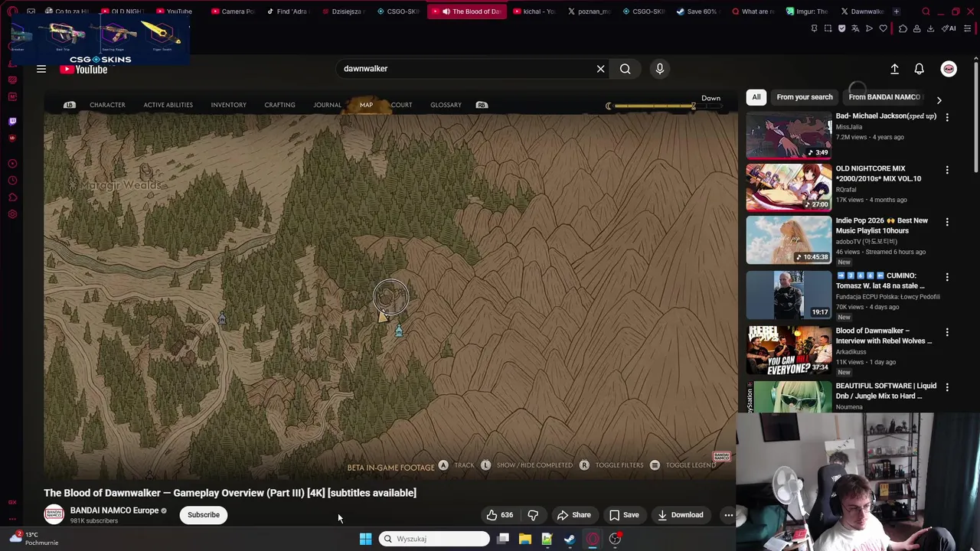Open 'BEAUTIFUL SOFTWARE | Liquid Dnb' title link

[x=886, y=391]
